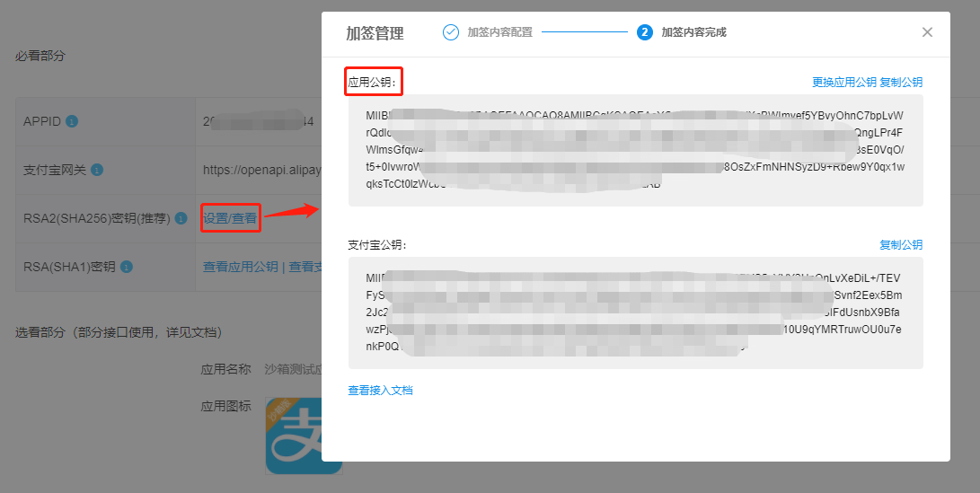Click the 应用图标 label
This screenshot has height=493, width=980.
[x=225, y=406]
